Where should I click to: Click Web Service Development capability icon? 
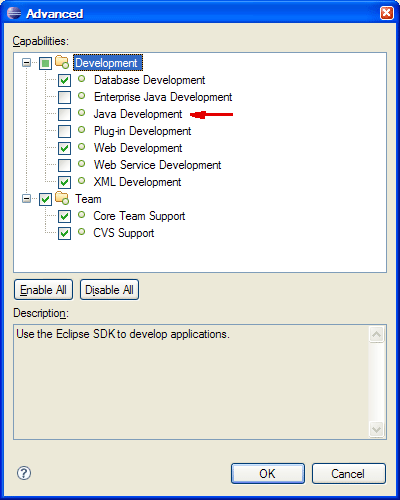tap(81, 164)
